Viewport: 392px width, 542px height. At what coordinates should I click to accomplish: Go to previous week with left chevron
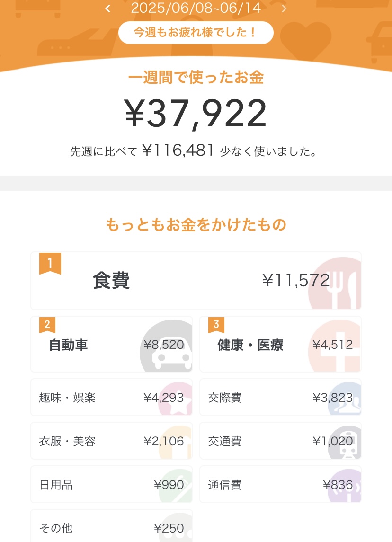[x=108, y=9]
